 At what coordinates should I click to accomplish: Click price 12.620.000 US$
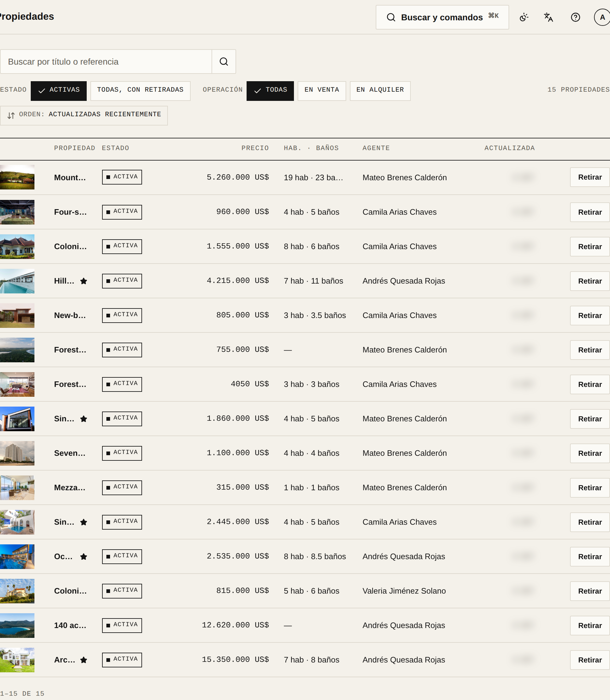click(235, 625)
